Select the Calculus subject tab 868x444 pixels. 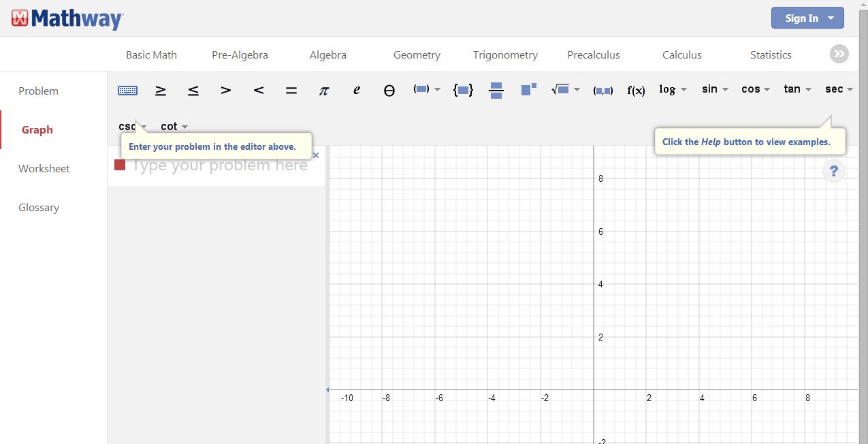click(681, 55)
